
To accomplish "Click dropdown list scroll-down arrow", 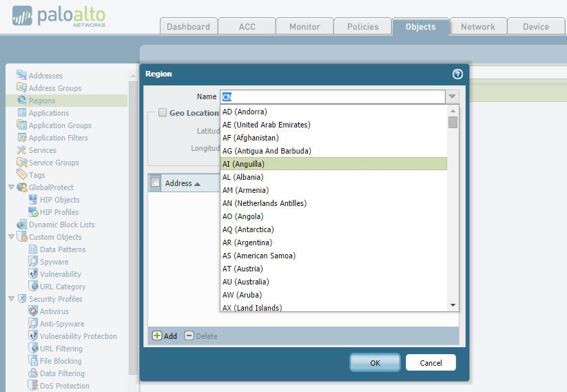I will (x=453, y=306).
